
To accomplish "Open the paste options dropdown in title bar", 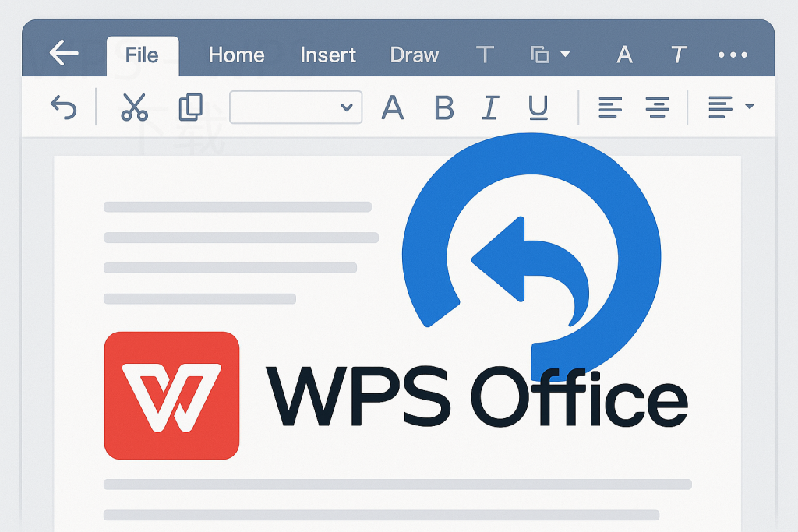I will 549,55.
